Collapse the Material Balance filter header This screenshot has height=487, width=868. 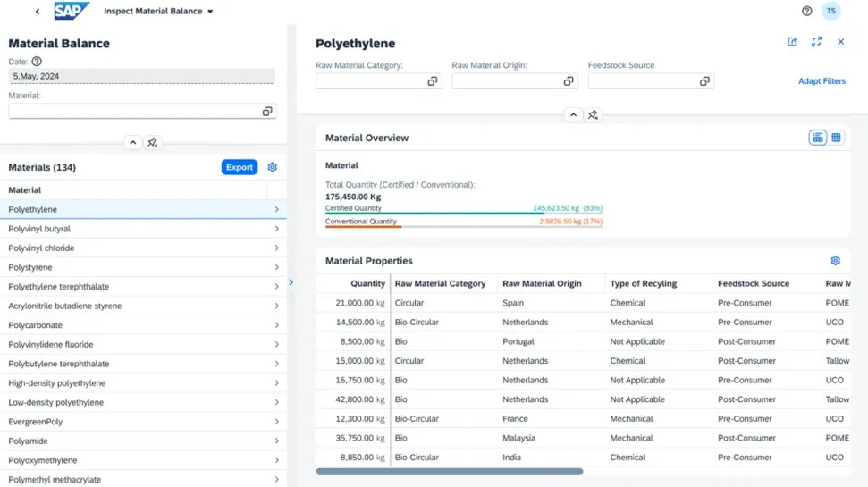pos(132,142)
